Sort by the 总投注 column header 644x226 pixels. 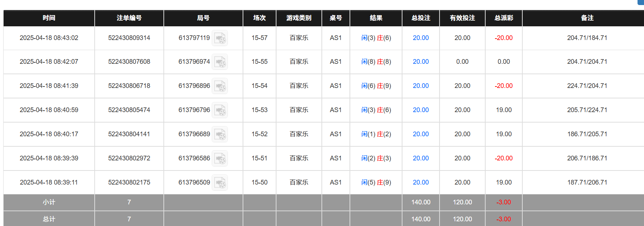(x=420, y=18)
